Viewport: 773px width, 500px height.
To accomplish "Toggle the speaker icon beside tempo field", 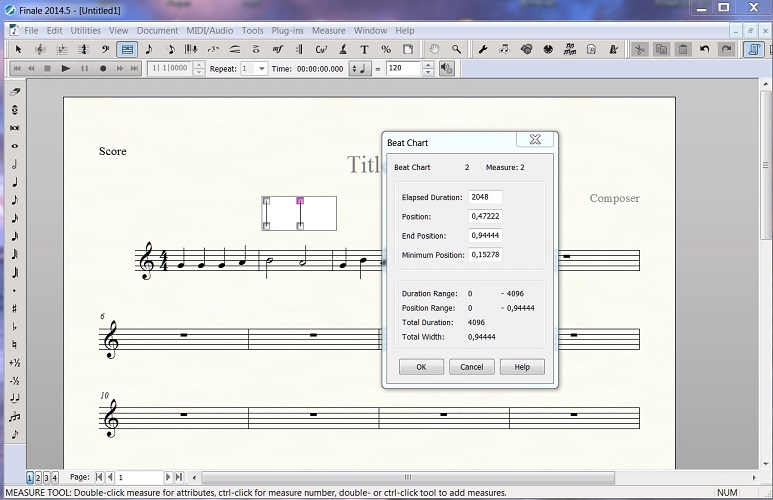I will [x=446, y=68].
